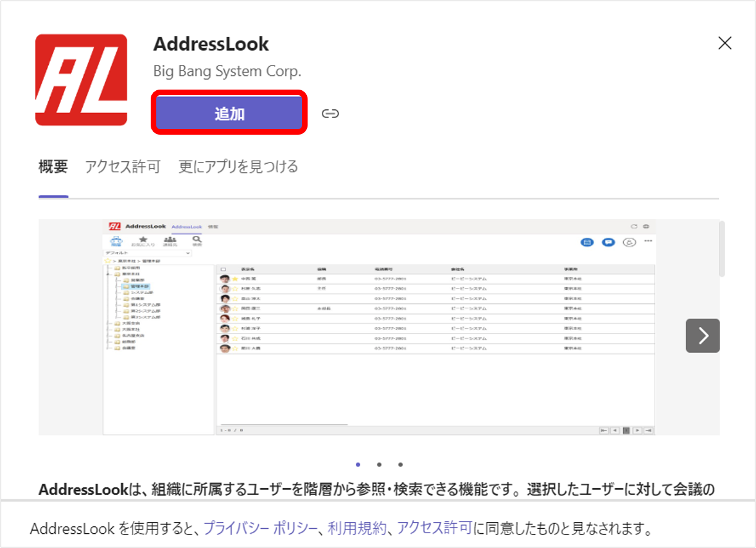
Task: Select the second carousel dot indicator
Action: click(x=379, y=465)
